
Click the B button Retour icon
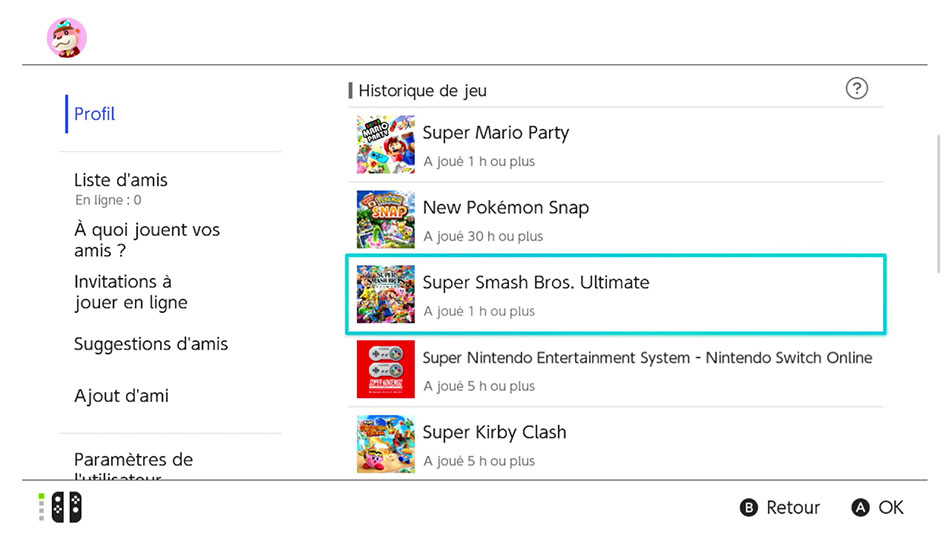click(x=749, y=507)
